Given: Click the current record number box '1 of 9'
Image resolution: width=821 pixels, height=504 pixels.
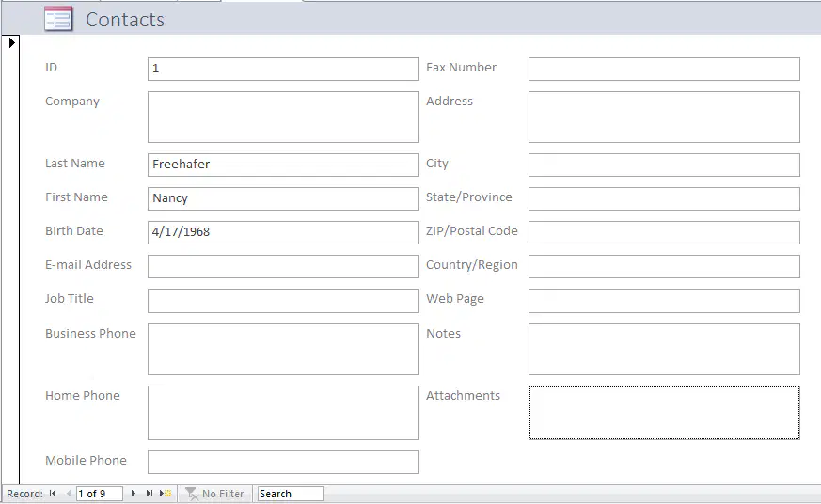Looking at the screenshot, I should point(100,494).
